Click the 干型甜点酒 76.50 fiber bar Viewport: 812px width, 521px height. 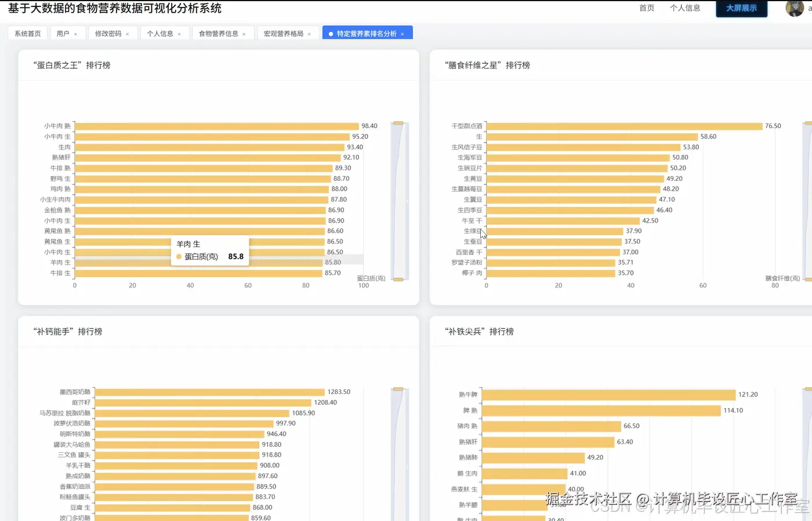pyautogui.click(x=624, y=126)
